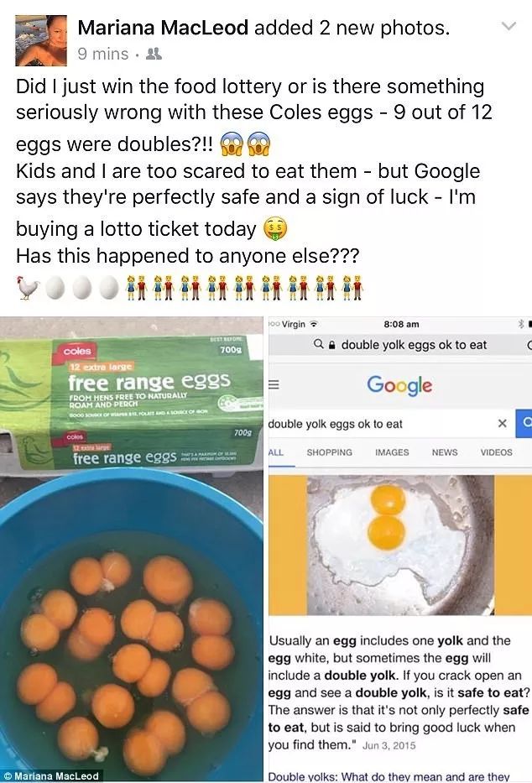The width and height of the screenshot is (532, 783).
Task: Click the Mariana MacLeod name link
Action: click(163, 28)
